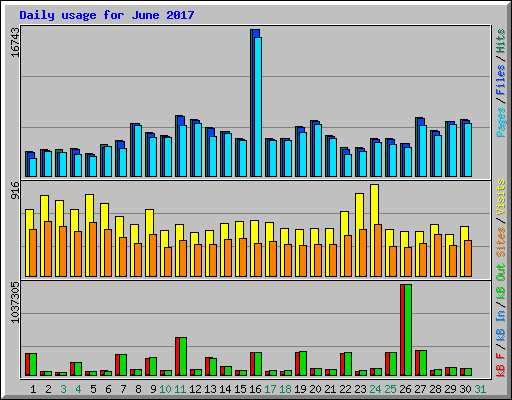
Task: Select the "Files" legend label
Action: (501, 80)
